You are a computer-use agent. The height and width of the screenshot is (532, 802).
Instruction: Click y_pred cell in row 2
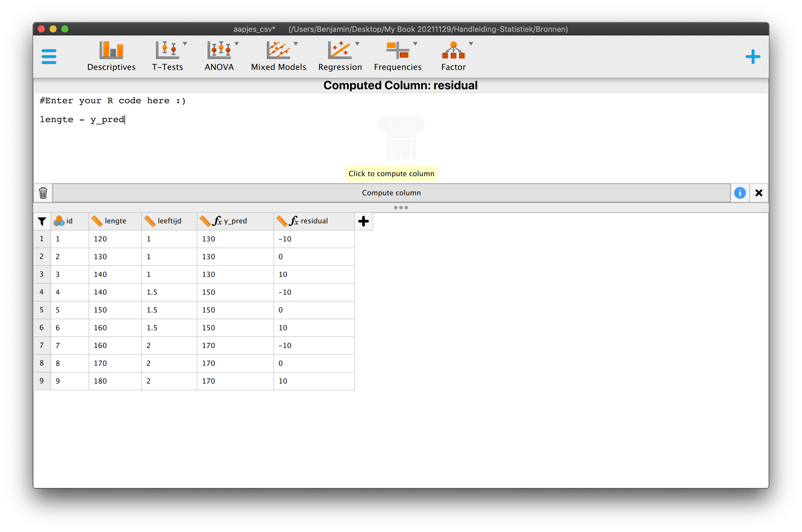click(236, 257)
